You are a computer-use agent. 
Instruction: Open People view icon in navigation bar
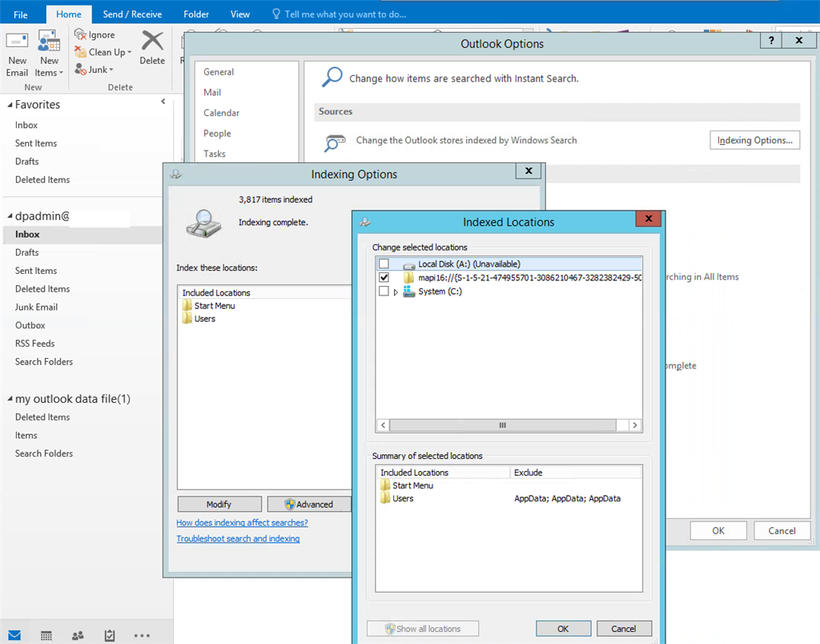(x=78, y=635)
